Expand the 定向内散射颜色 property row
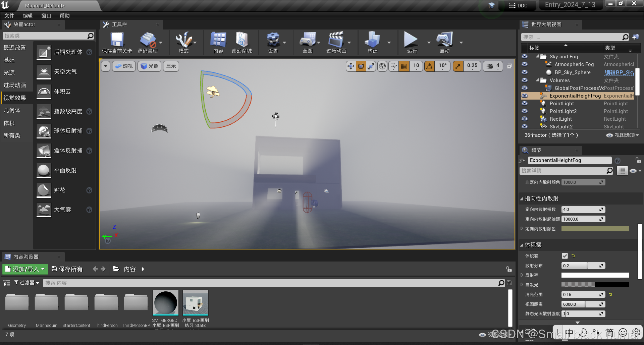The height and width of the screenshot is (345, 644). [522, 229]
